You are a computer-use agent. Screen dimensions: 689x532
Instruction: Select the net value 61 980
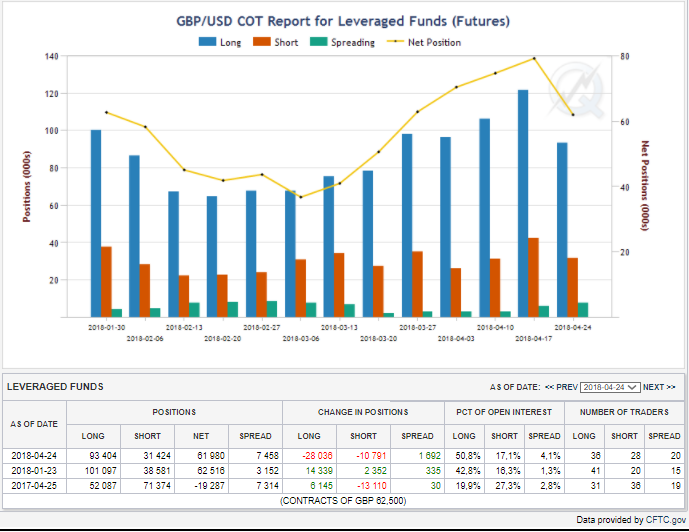[211, 456]
